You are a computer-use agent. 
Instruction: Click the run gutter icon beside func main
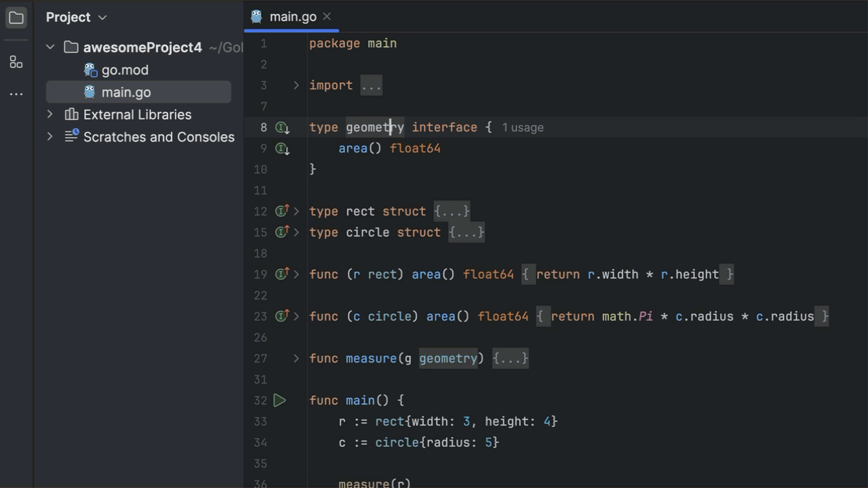click(x=279, y=401)
